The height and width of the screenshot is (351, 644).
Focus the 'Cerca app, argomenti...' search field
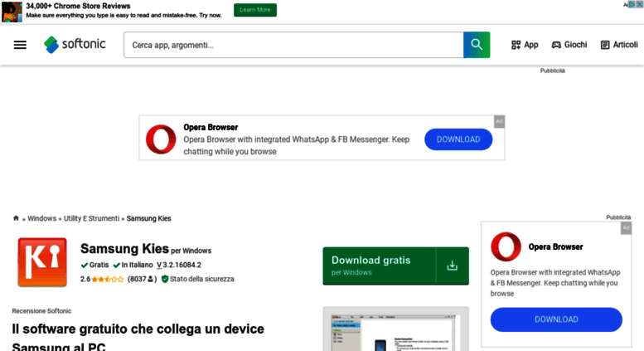[x=293, y=45]
